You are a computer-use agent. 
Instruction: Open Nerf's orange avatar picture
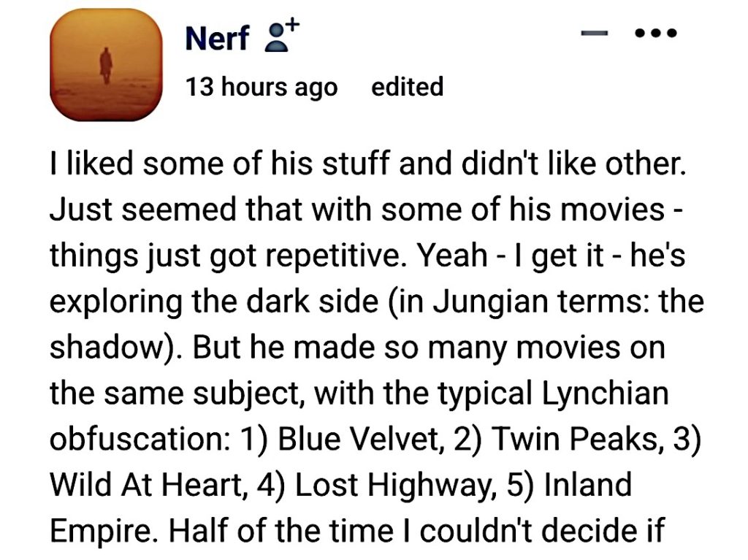[x=106, y=64]
